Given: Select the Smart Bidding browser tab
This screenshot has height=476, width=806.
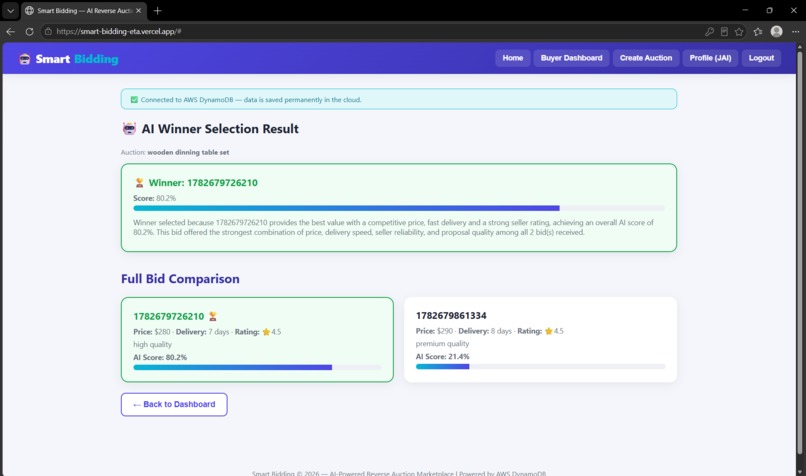Looking at the screenshot, I should click(x=84, y=10).
